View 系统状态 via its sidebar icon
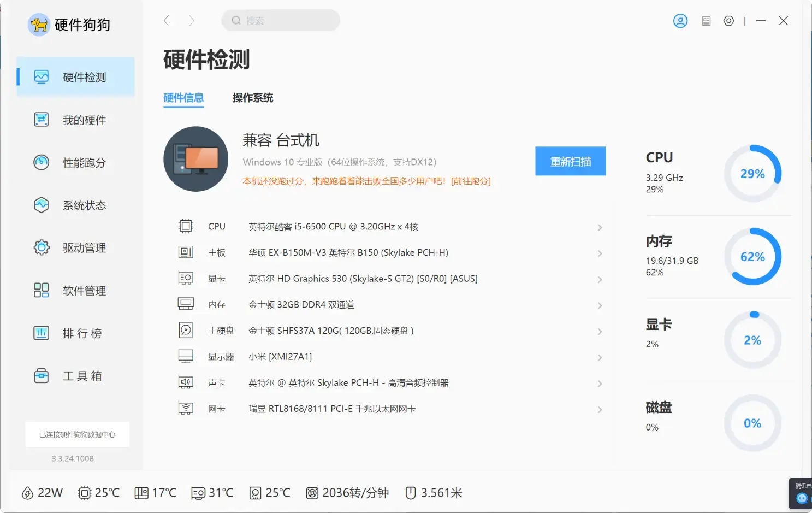This screenshot has width=812, height=513. pyautogui.click(x=41, y=205)
